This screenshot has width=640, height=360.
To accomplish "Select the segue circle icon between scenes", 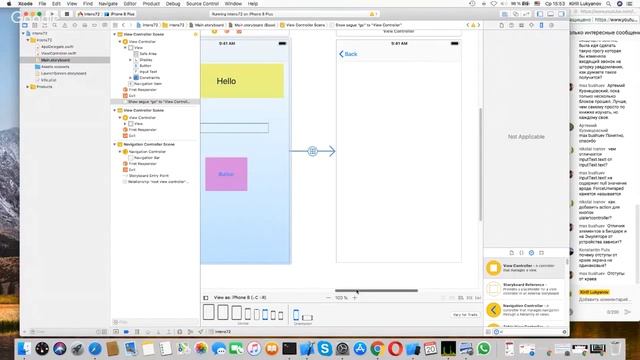I will (313, 151).
